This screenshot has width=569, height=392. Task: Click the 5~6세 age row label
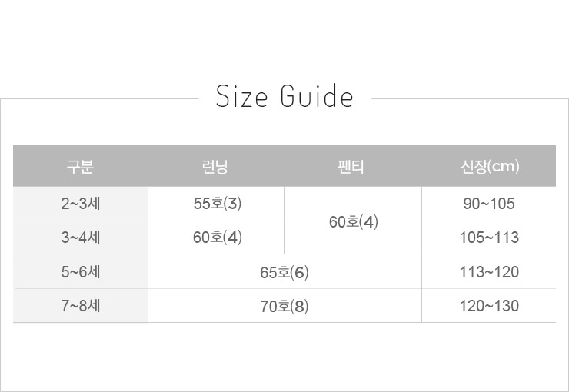click(x=80, y=272)
